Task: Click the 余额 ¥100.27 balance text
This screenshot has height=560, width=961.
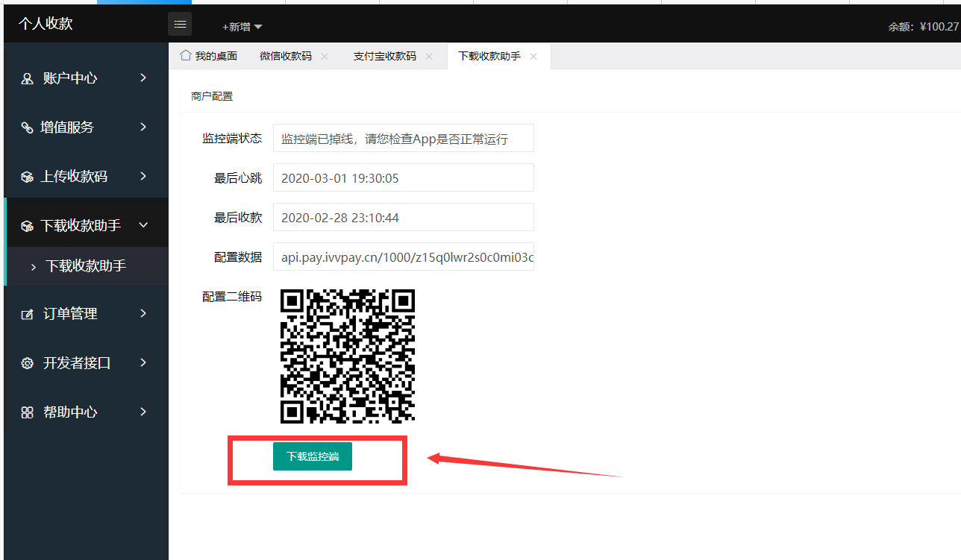Action: click(924, 26)
